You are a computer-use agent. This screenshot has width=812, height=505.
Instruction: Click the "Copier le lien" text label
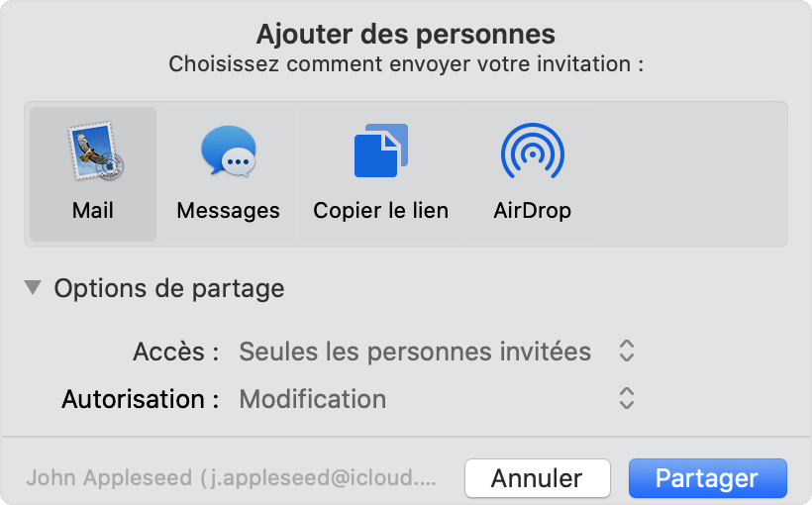(x=380, y=211)
